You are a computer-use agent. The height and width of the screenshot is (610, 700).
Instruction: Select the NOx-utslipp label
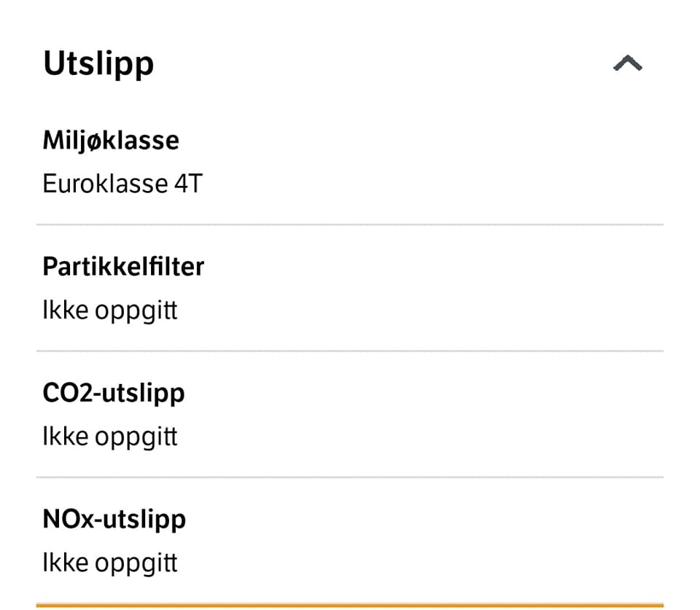tap(114, 519)
